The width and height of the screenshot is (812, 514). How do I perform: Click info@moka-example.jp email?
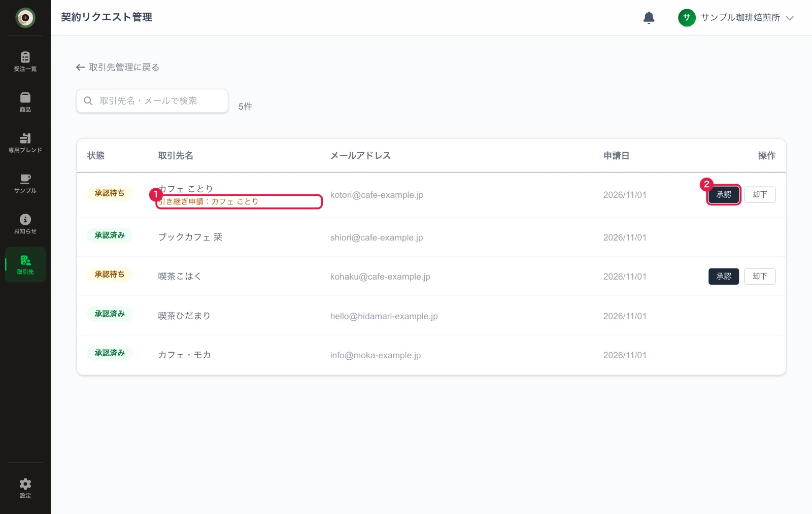pyautogui.click(x=376, y=355)
